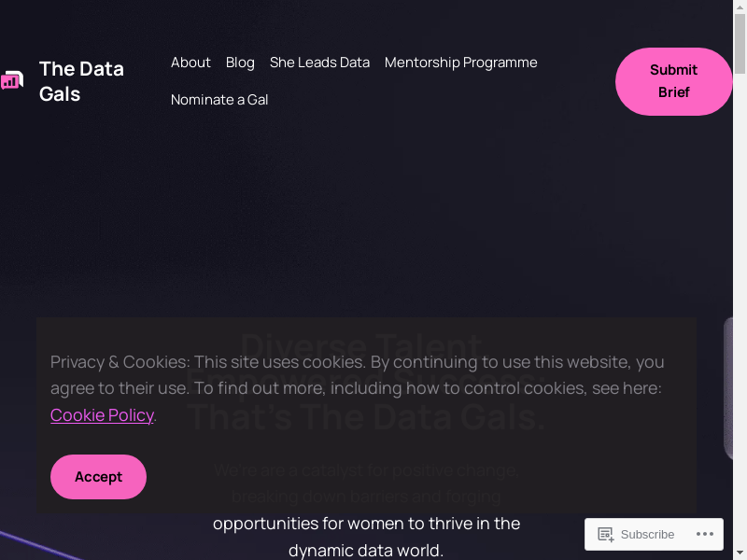Accept the cookie notice

[x=98, y=477]
